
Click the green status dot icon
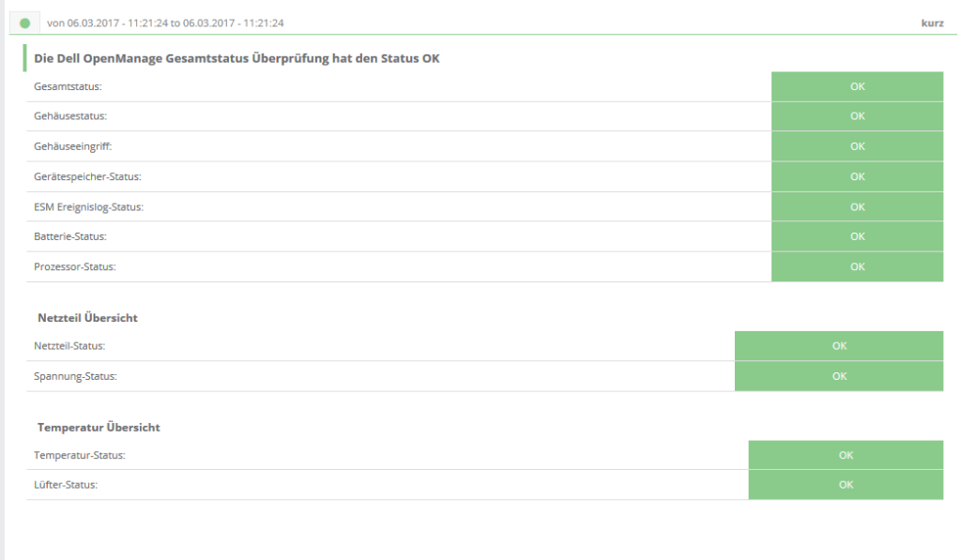(x=24, y=23)
